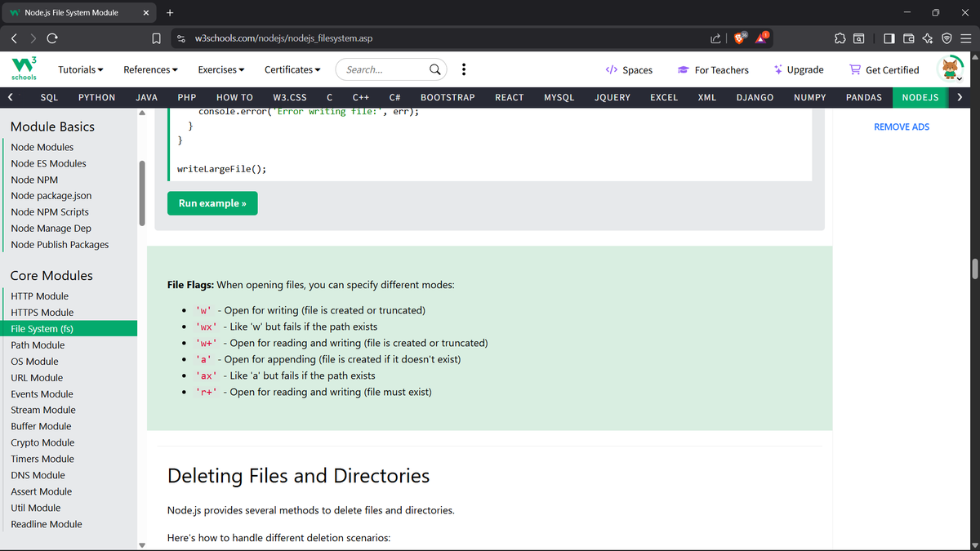Open Brave Rewards triangle icon
980x551 pixels.
[762, 38]
